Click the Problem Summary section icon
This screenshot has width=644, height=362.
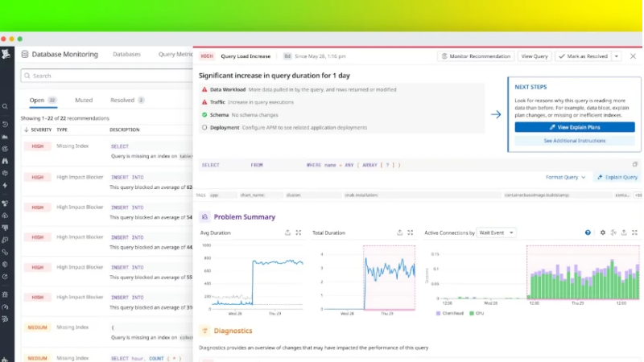(205, 216)
